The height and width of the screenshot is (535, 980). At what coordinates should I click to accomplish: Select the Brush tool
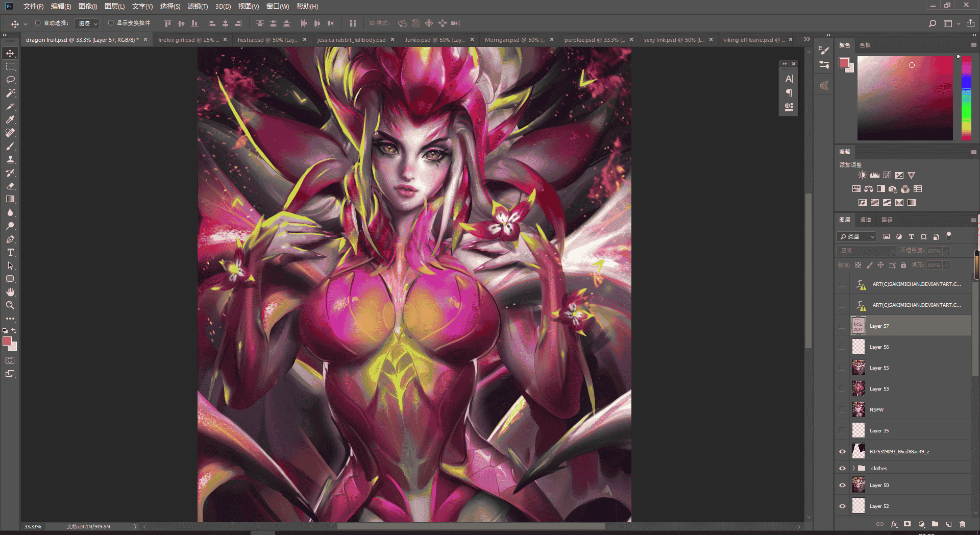[10, 146]
